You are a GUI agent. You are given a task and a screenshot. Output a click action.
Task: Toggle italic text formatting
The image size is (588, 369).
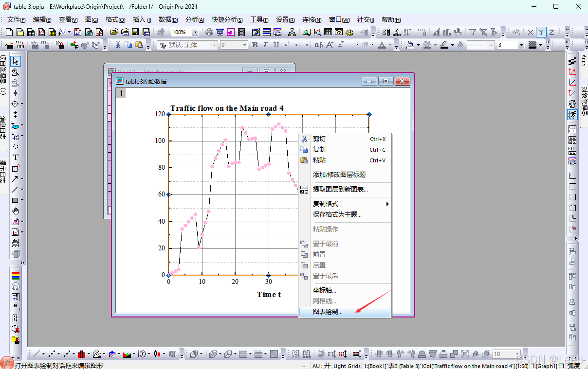point(265,45)
